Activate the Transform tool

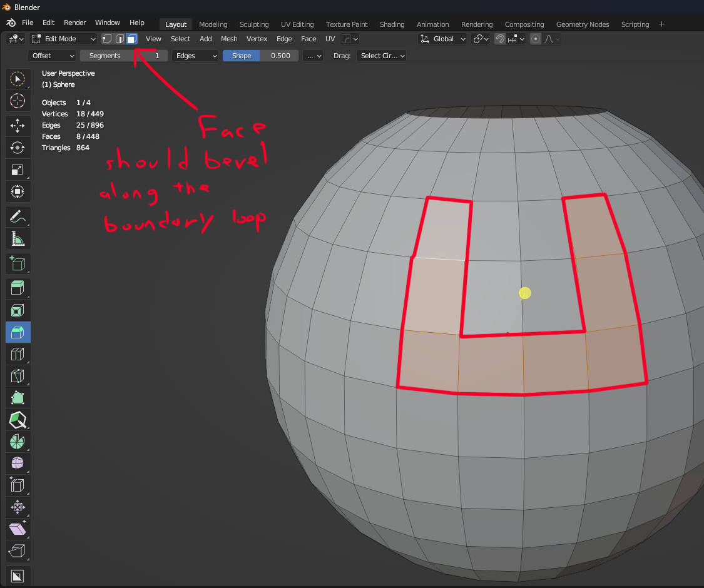(18, 191)
